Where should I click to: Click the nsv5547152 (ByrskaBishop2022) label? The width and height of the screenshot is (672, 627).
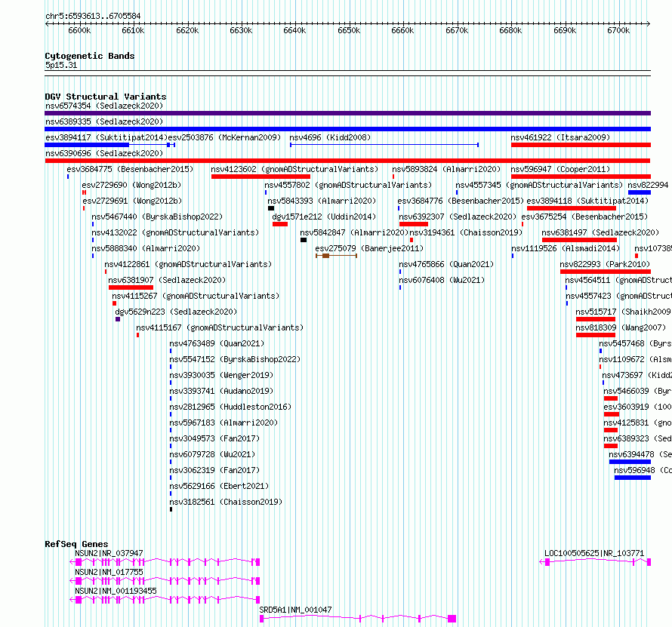[x=235, y=359]
